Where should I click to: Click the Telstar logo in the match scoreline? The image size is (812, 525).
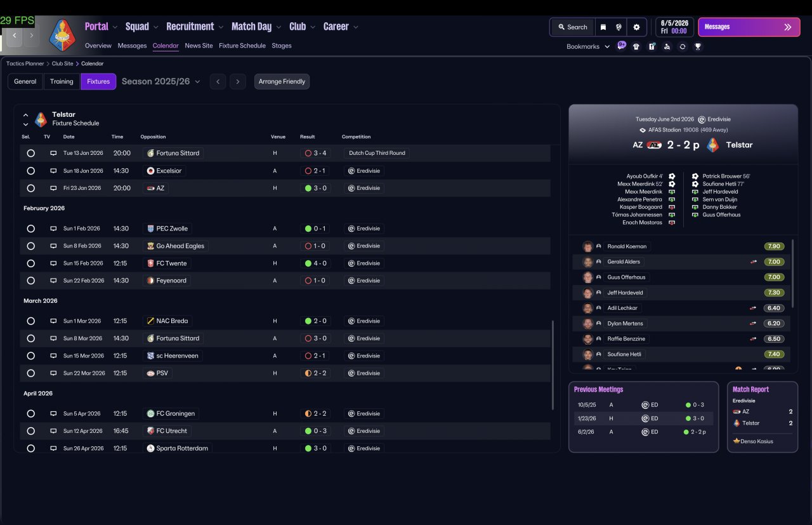pyautogui.click(x=713, y=145)
